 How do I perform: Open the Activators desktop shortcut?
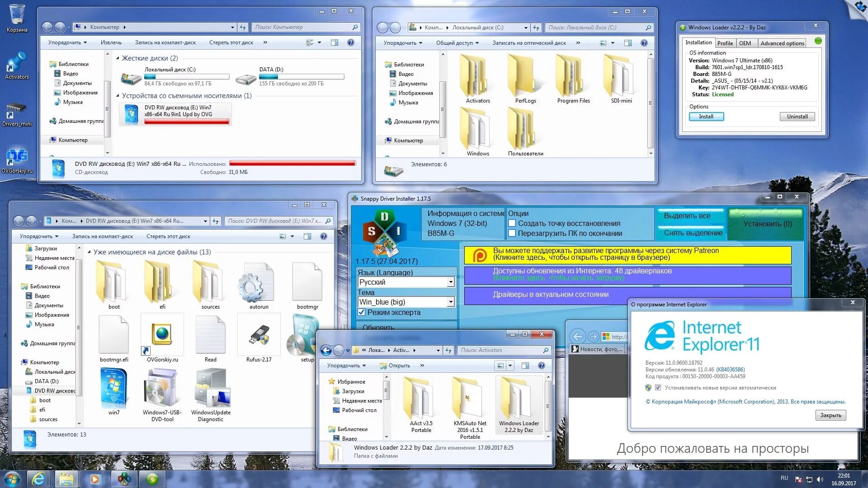click(x=17, y=66)
